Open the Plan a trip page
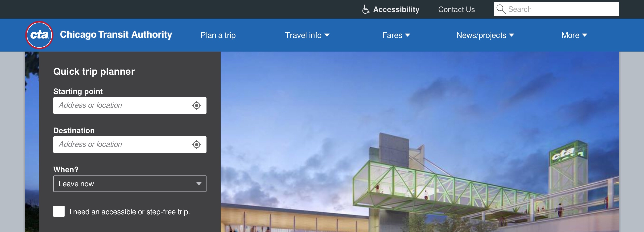Viewport: 644px width, 232px height. (x=218, y=35)
